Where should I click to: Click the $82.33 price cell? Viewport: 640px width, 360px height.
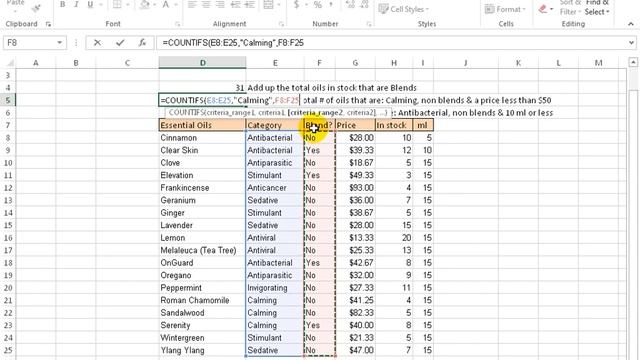click(355, 313)
